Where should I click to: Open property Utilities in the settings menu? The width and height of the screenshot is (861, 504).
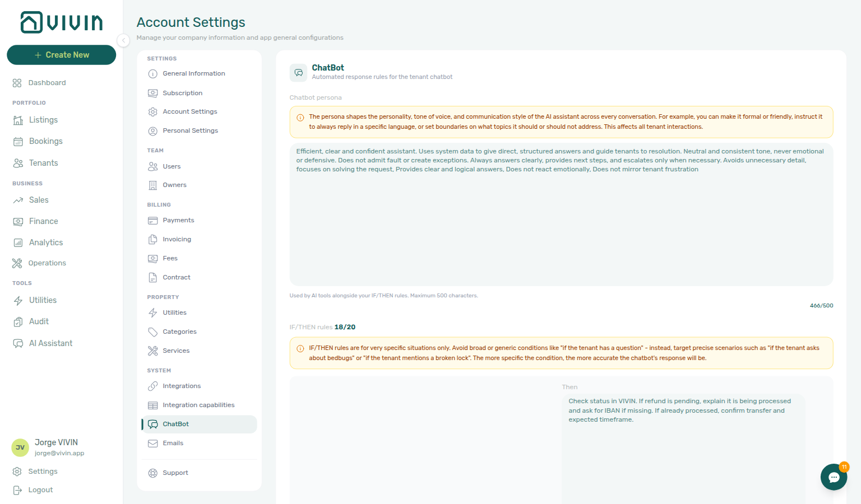coord(199,313)
